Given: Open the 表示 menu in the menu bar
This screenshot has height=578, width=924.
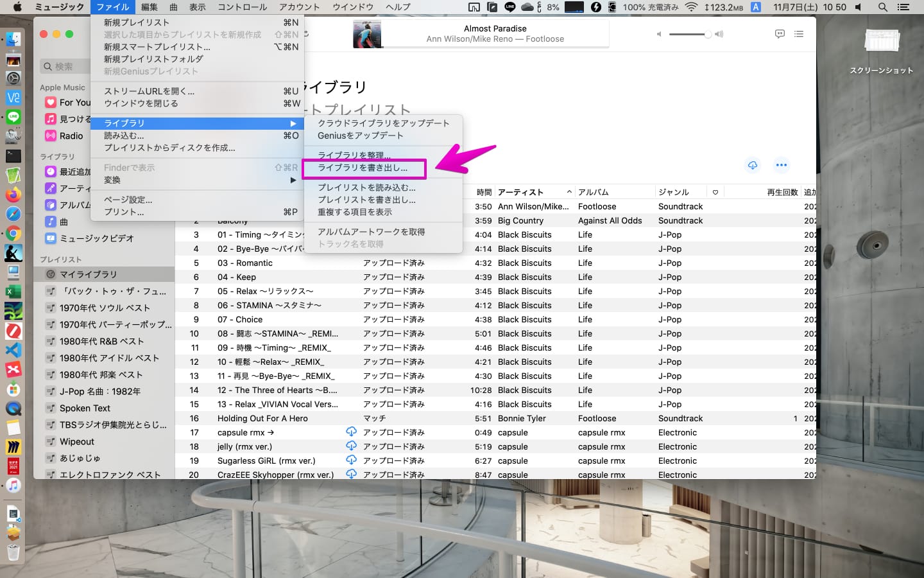Looking at the screenshot, I should click(x=198, y=7).
